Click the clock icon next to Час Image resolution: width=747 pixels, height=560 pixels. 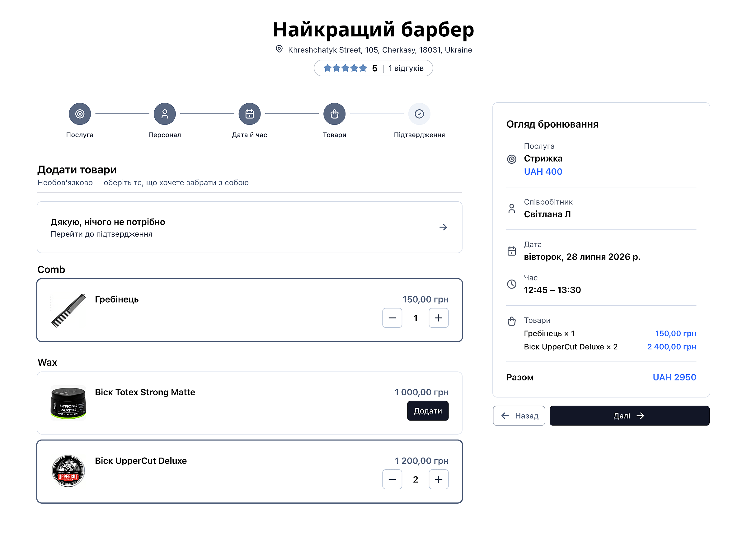(x=512, y=284)
